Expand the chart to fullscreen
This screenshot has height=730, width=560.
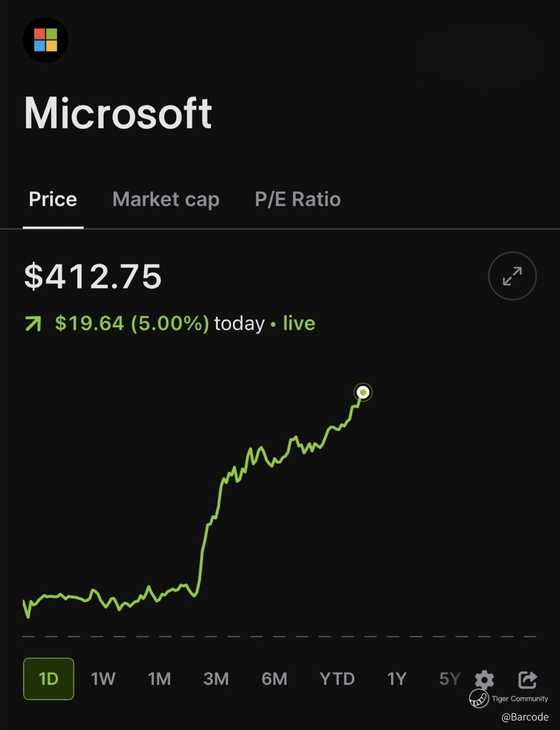(512, 276)
